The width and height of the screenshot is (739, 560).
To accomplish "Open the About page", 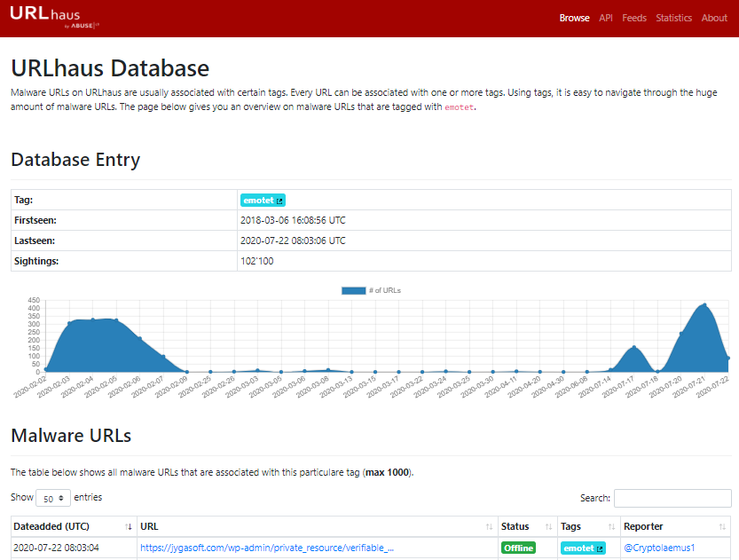I will [x=714, y=18].
